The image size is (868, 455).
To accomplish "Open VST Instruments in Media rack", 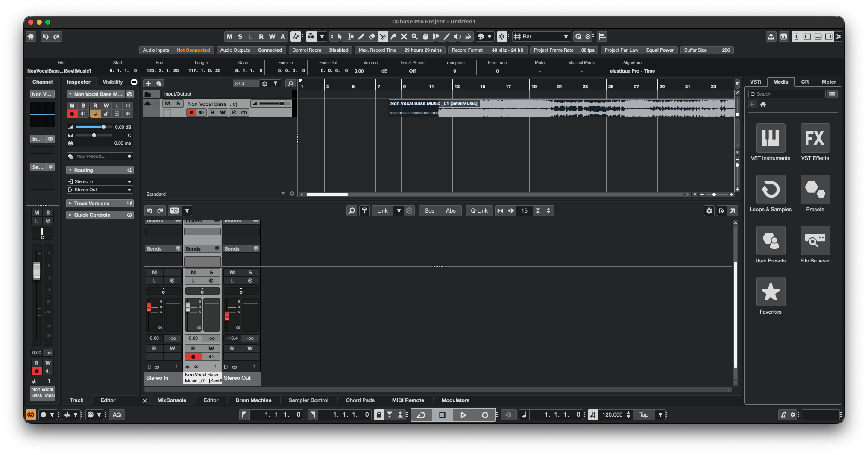I will [x=770, y=138].
